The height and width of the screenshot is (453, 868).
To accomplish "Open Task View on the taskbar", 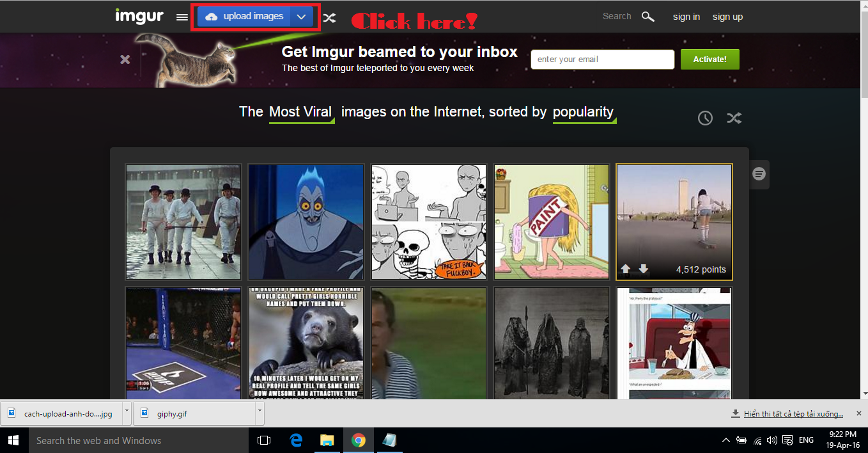I will pyautogui.click(x=263, y=440).
